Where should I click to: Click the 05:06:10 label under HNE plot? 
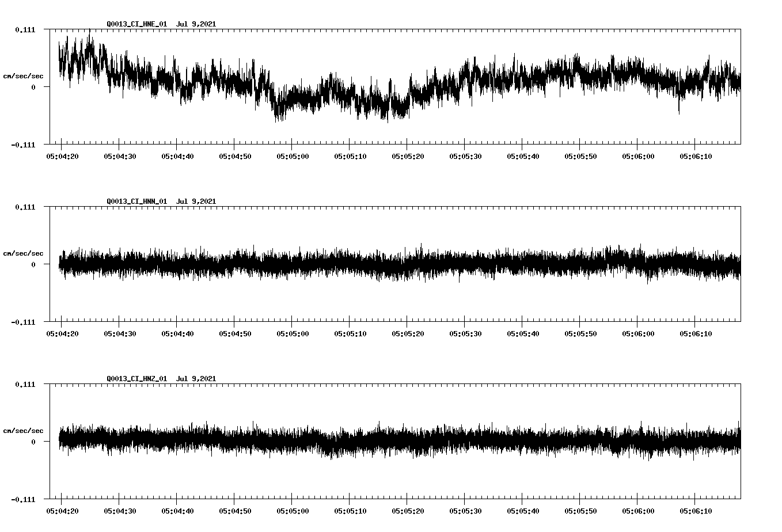point(696,156)
